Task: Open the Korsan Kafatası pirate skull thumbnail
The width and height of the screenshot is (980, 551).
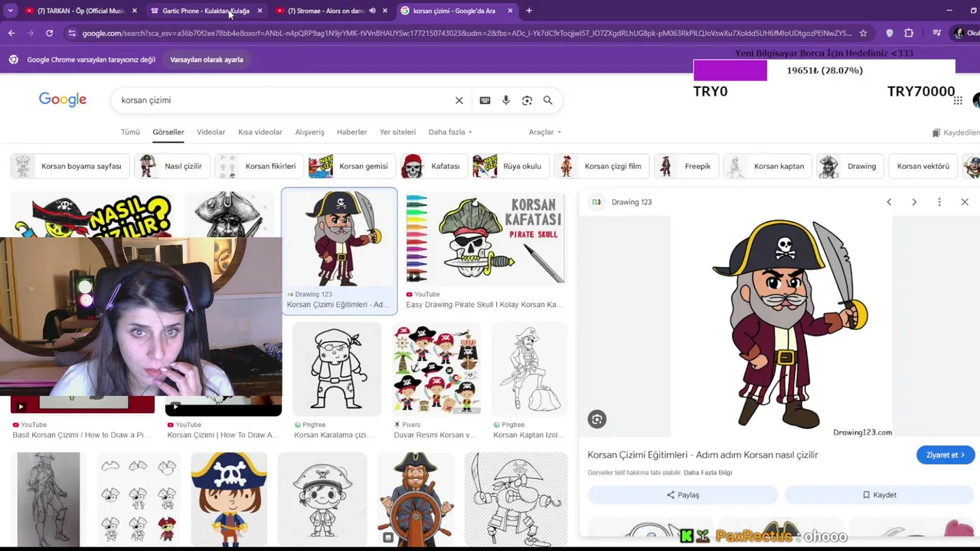Action: (485, 239)
